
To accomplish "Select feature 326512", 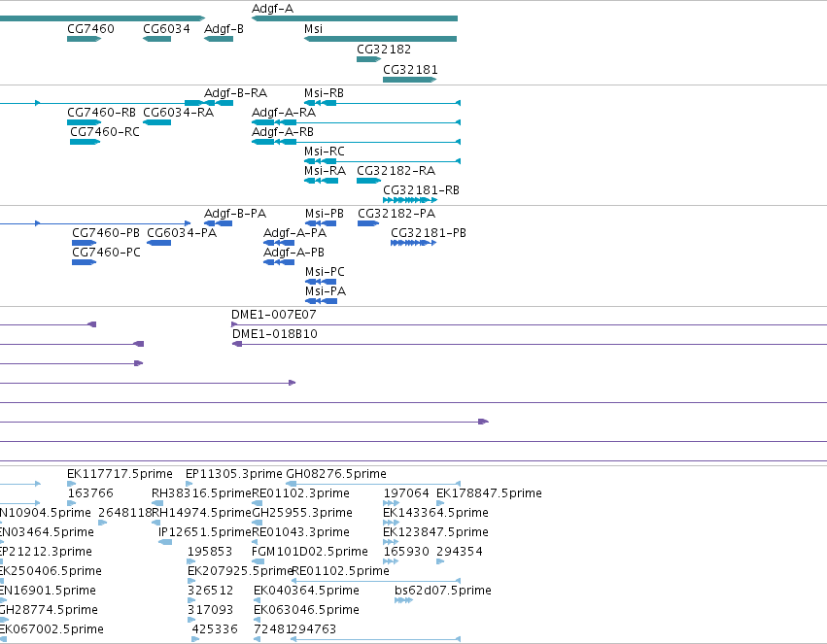I will (191, 601).
